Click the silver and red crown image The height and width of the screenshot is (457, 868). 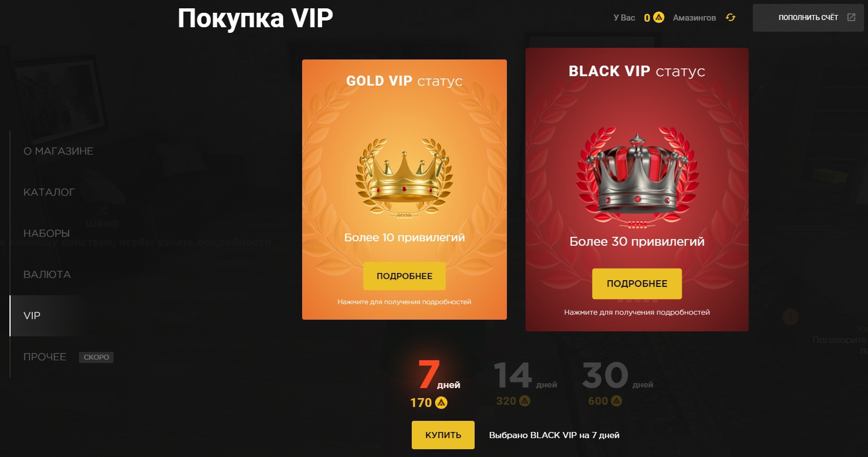637,178
